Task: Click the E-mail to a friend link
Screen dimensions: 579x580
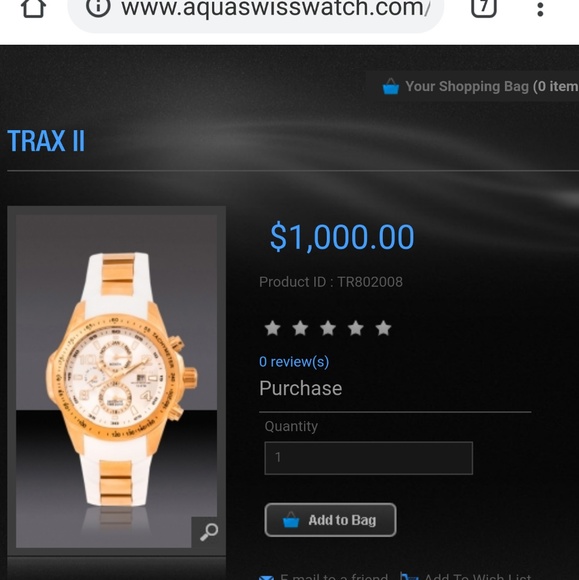Action: coord(334,577)
